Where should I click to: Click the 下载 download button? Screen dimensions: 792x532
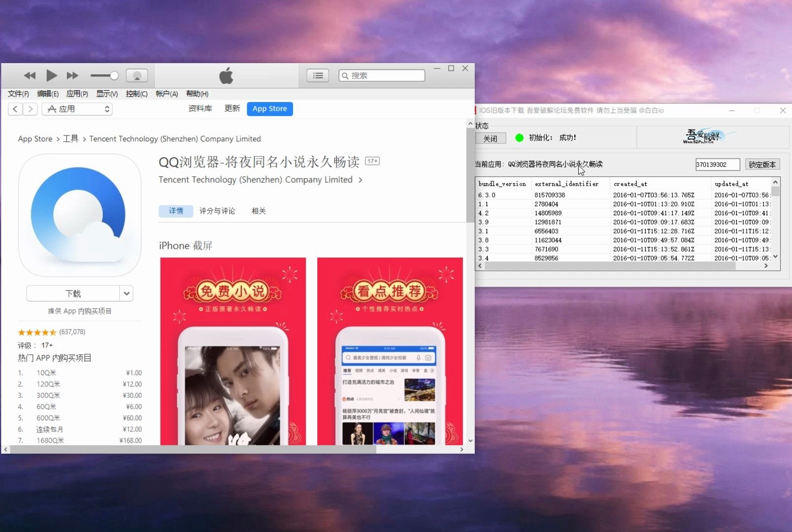73,294
